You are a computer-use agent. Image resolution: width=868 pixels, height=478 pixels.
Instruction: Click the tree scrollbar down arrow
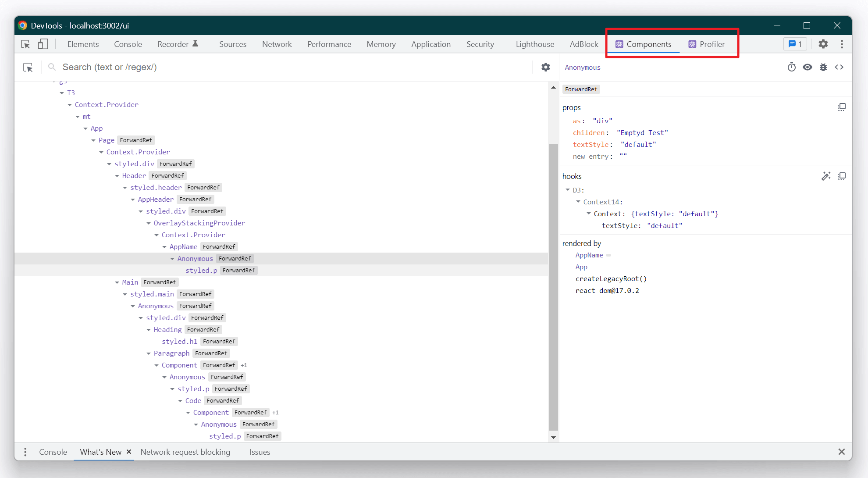pyautogui.click(x=553, y=437)
